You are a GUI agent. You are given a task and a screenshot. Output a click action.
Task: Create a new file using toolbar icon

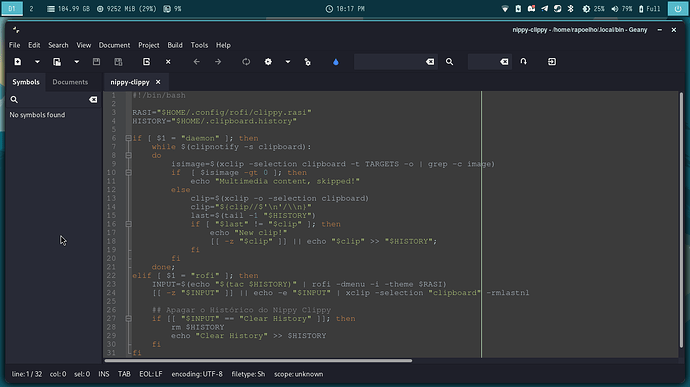pos(18,62)
